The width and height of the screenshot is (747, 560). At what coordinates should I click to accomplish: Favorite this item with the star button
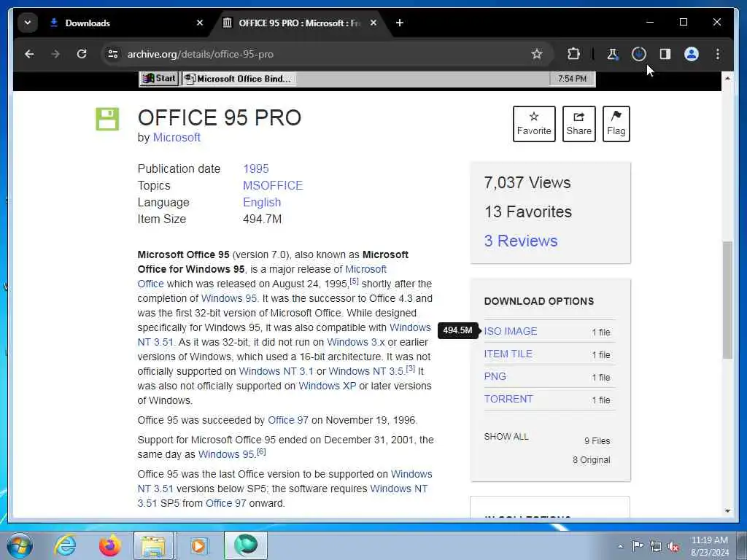coord(534,124)
